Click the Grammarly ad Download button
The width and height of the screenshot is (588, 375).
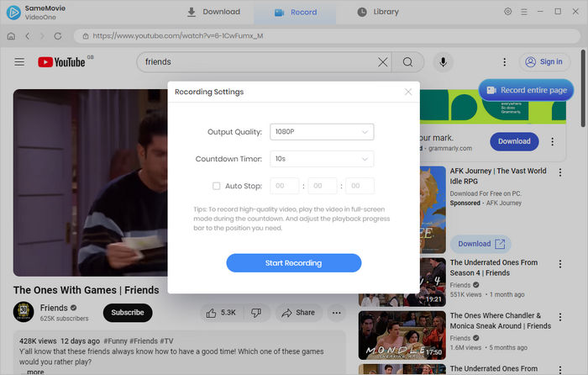514,141
